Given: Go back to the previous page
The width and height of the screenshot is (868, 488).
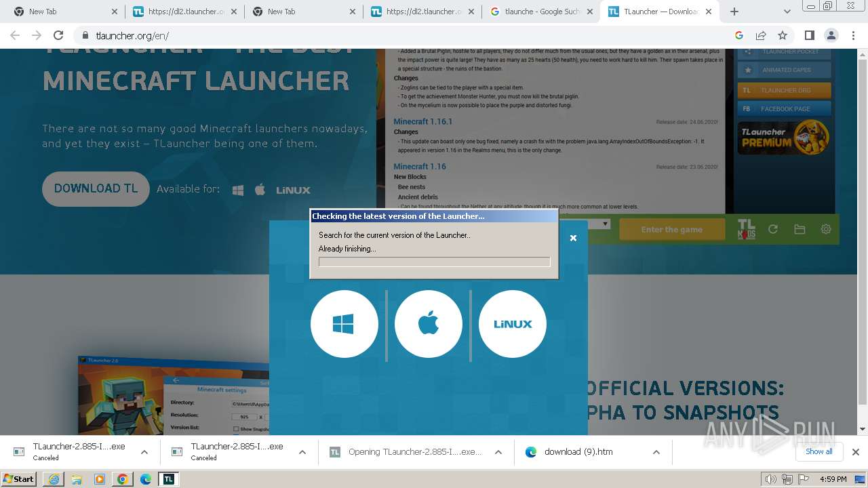Looking at the screenshot, I should pyautogui.click(x=15, y=36).
